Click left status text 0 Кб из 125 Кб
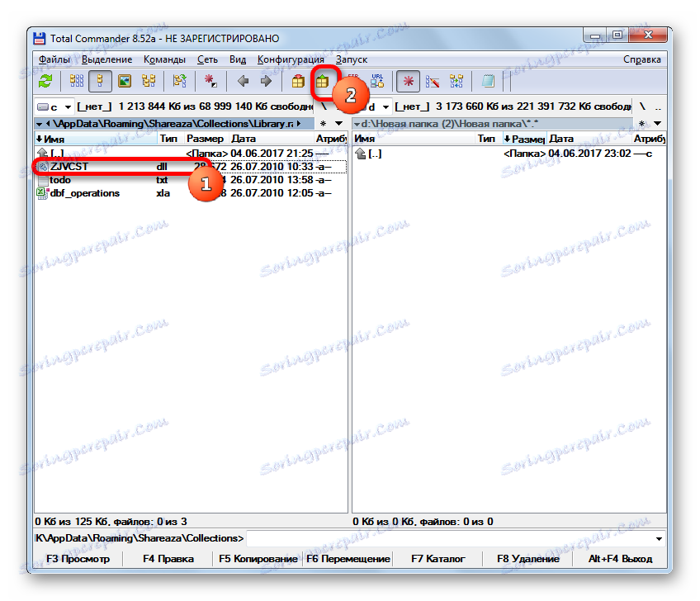This screenshot has height=601, width=700. pos(73,522)
